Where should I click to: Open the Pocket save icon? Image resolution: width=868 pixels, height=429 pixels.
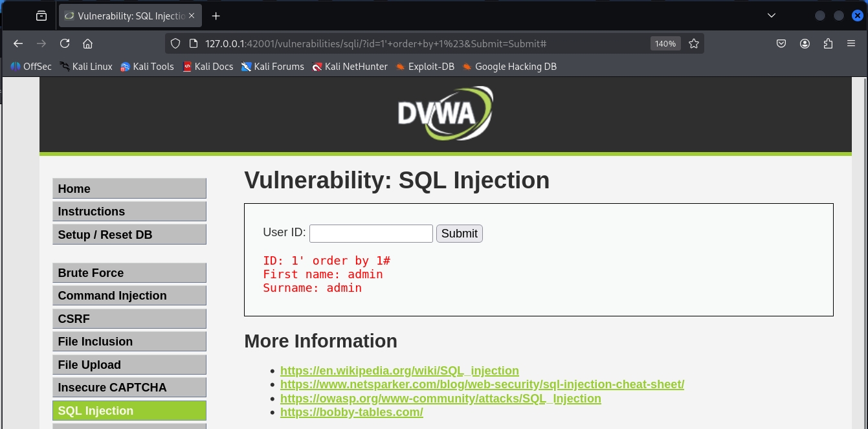click(x=781, y=43)
